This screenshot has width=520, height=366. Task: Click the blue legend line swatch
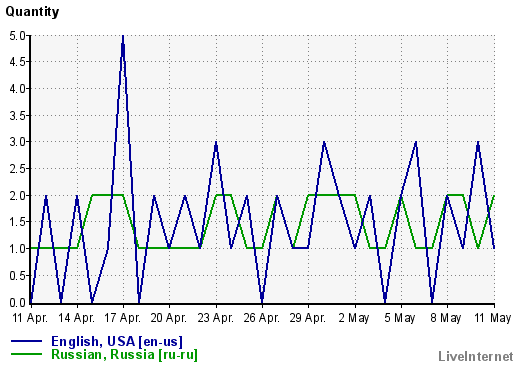(x=26, y=341)
